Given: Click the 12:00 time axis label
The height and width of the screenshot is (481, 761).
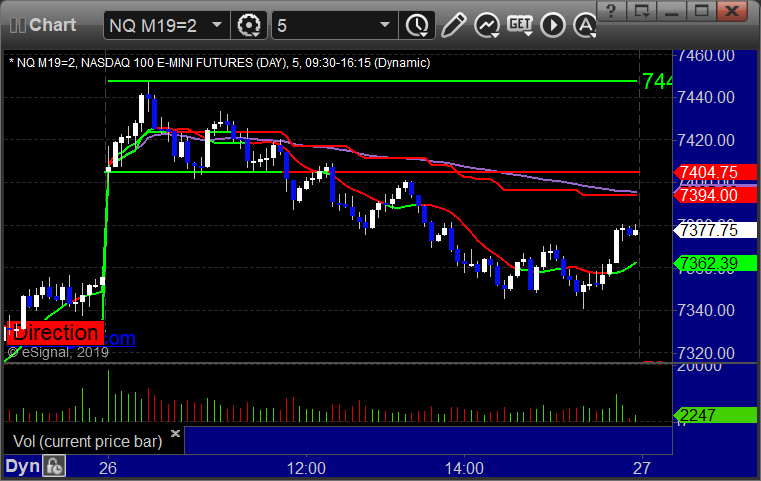Looking at the screenshot, I should click(x=306, y=468).
